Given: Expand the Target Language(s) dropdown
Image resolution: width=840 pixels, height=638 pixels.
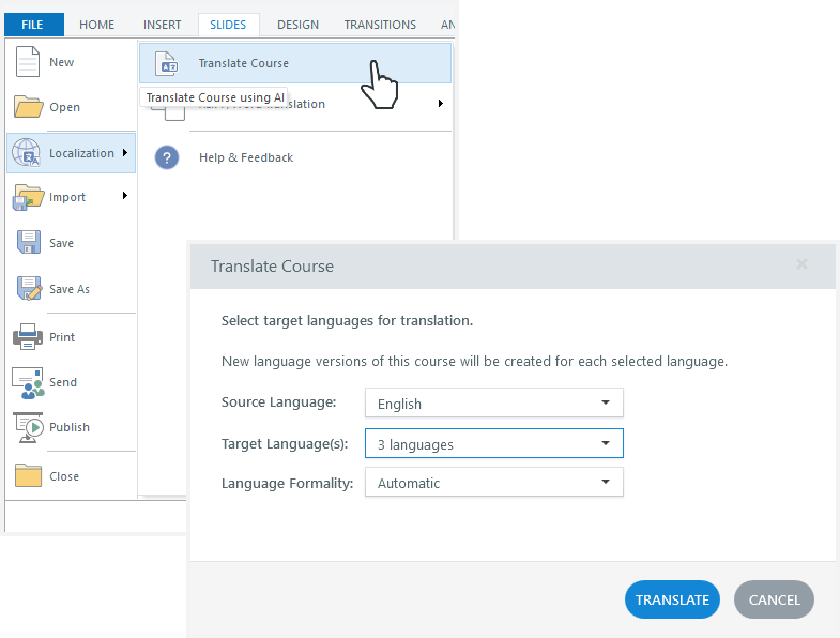Looking at the screenshot, I should point(494,444).
